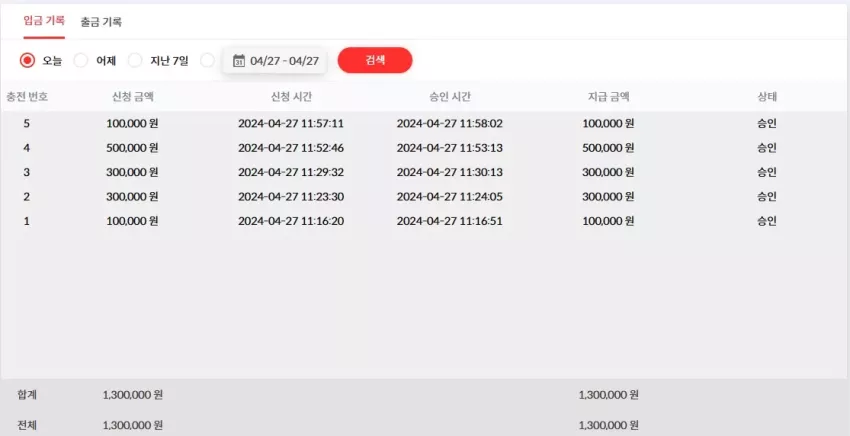
Task: Click the 전체 label in the footer
Action: tap(27, 426)
